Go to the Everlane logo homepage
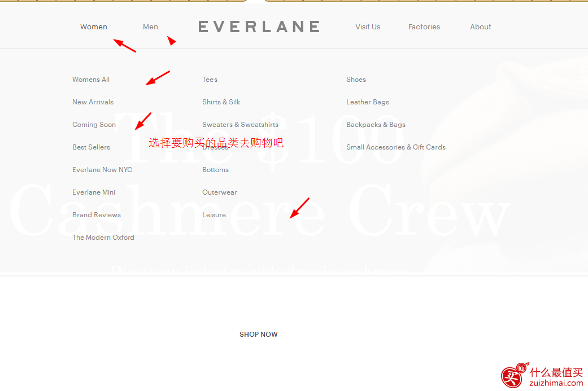The image size is (588, 391). [x=259, y=27]
